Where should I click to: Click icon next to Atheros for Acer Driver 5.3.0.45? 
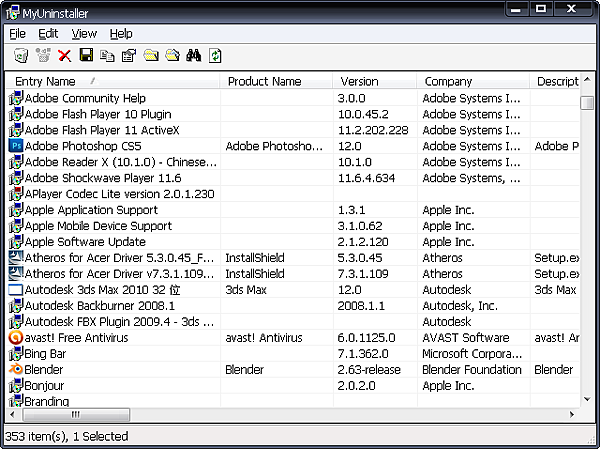[x=16, y=258]
